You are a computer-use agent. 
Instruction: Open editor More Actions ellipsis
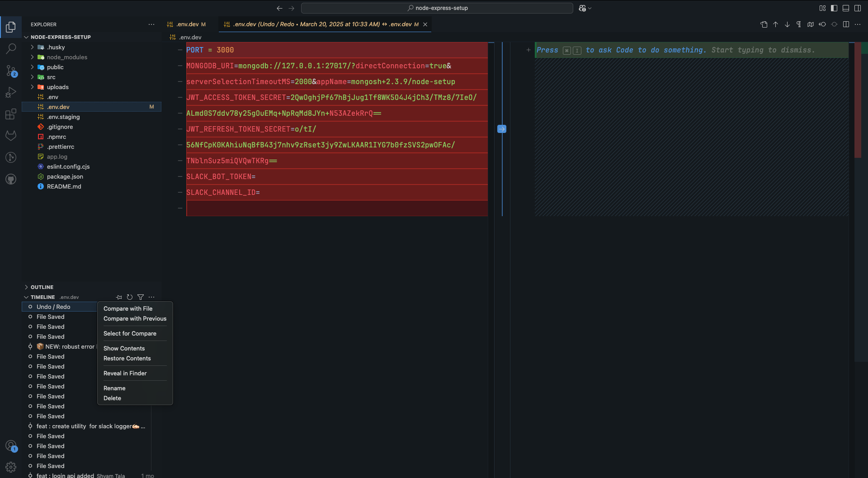coord(858,24)
